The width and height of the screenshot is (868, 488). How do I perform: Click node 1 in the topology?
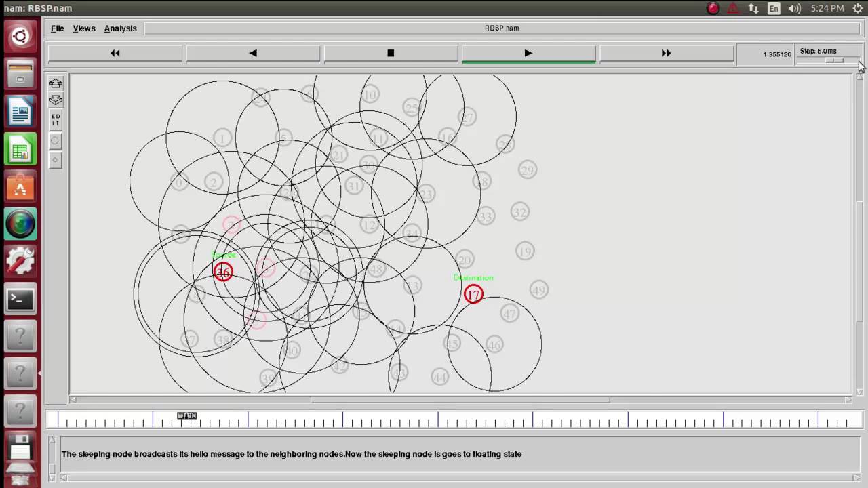coord(222,138)
